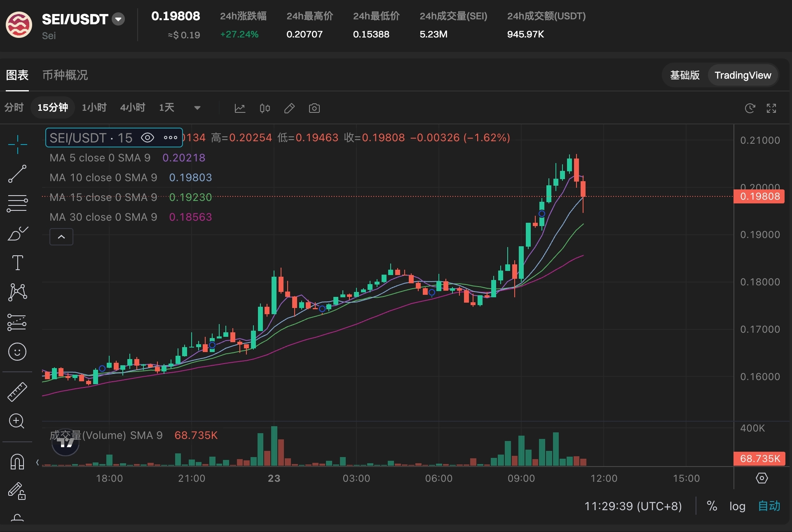Viewport: 792px width, 532px height.
Task: Toggle log price scale
Action: (x=737, y=506)
